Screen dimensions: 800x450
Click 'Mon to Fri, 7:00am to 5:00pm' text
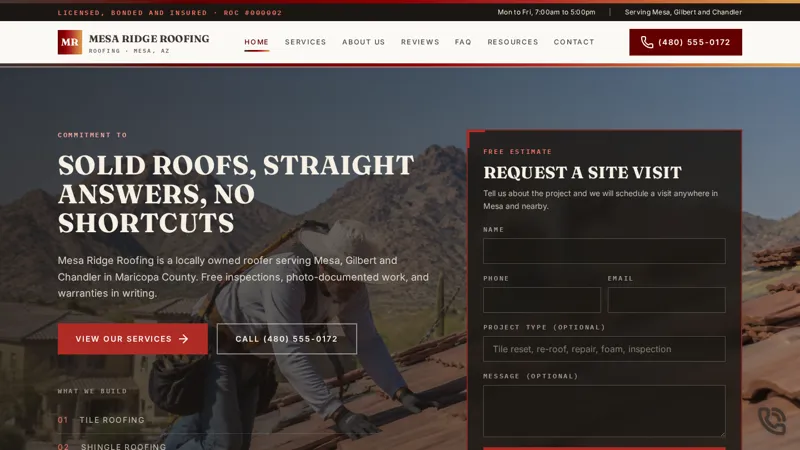pos(546,12)
